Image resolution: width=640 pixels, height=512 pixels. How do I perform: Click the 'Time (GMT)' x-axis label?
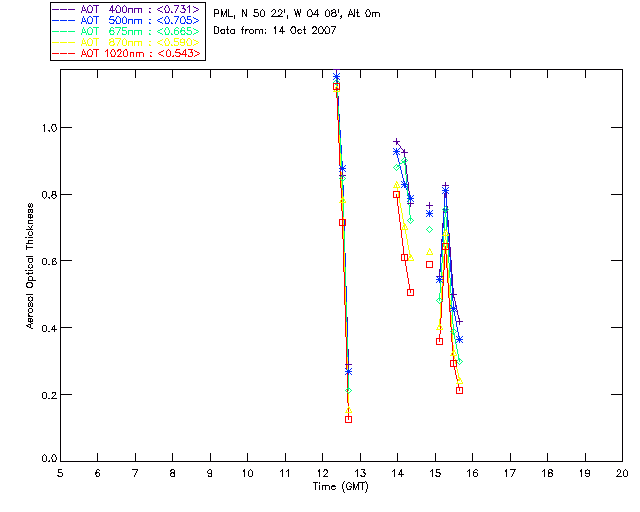pyautogui.click(x=340, y=487)
